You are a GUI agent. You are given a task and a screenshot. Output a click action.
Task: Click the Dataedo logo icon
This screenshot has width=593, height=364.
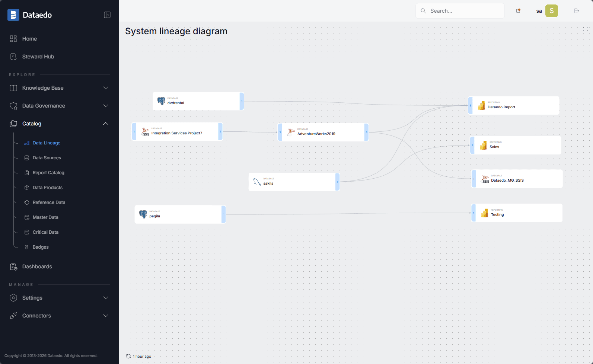(x=13, y=15)
